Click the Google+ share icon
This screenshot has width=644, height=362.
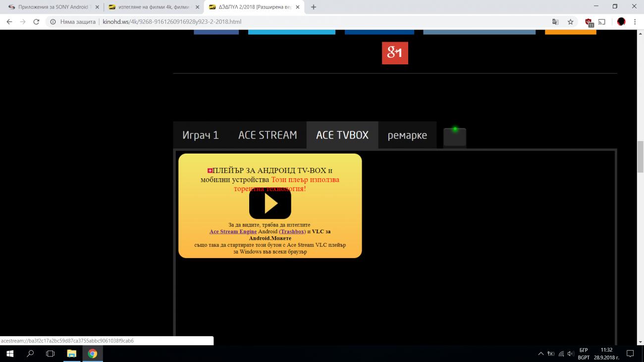click(395, 53)
